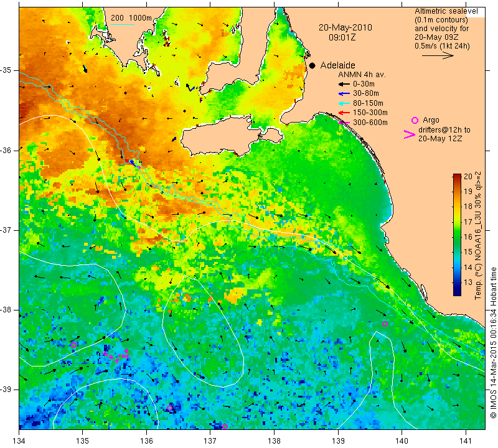Click the magenta 300-600m legend arrow
Viewport: 498px width, 448px height.
click(x=344, y=123)
